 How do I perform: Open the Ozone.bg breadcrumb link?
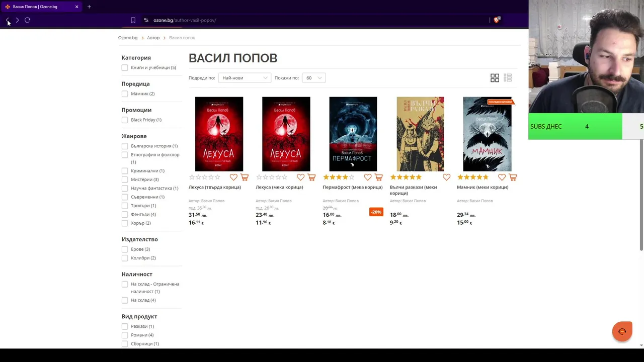(x=128, y=38)
